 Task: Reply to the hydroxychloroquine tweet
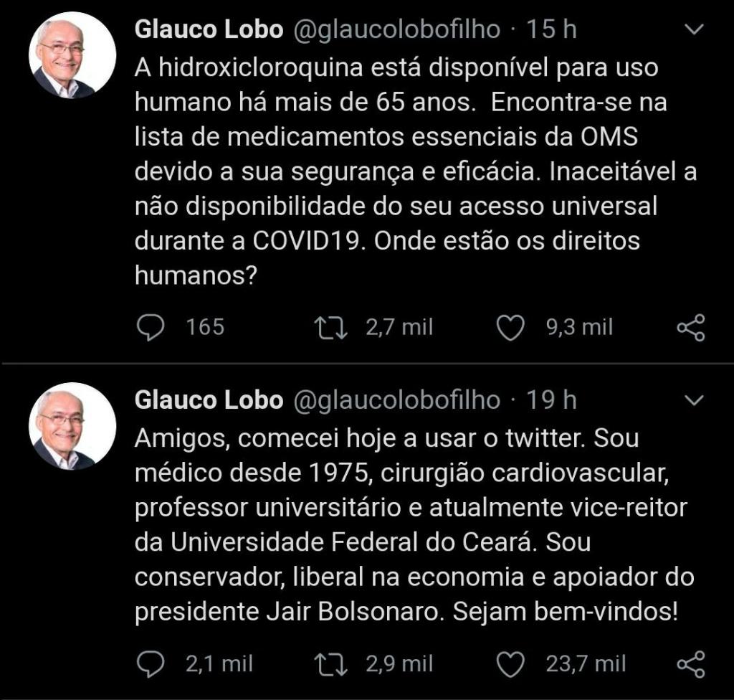(151, 328)
